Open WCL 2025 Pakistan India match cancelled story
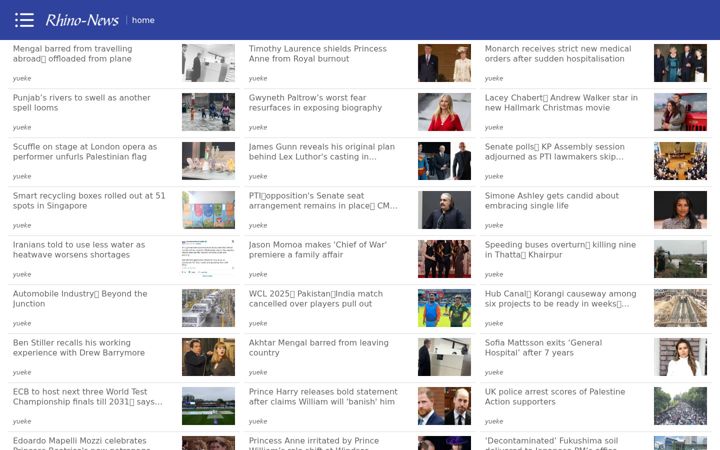720x450 pixels. 316,299
